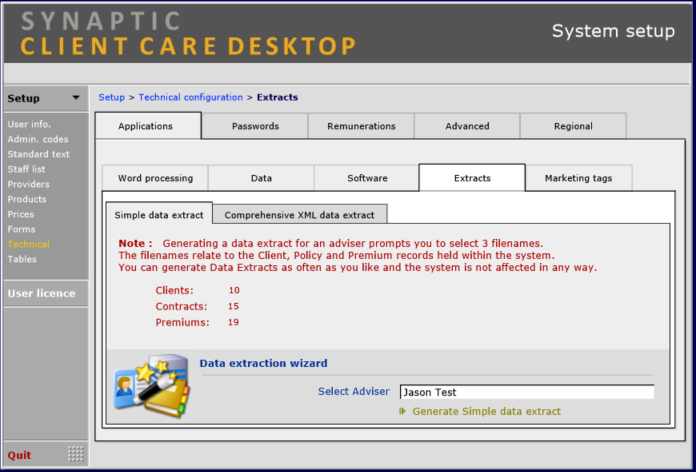696x472 pixels.
Task: Open Staff list in the sidebar
Action: pyautogui.click(x=26, y=169)
